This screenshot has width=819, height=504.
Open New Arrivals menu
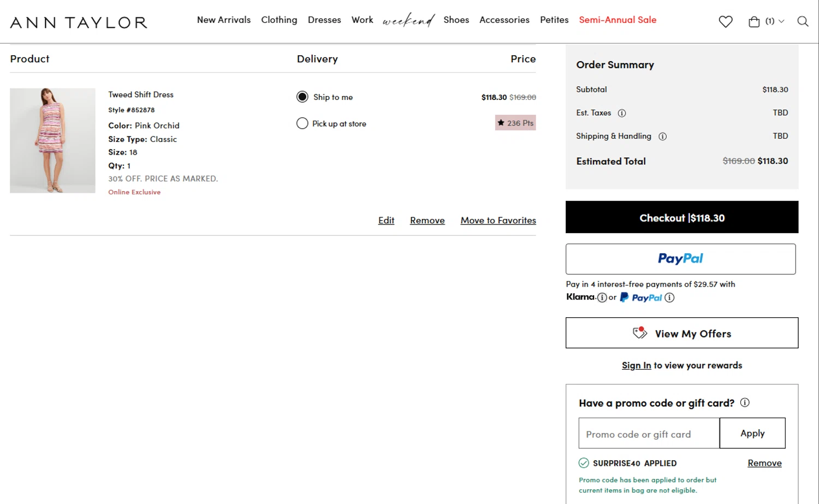tap(224, 20)
